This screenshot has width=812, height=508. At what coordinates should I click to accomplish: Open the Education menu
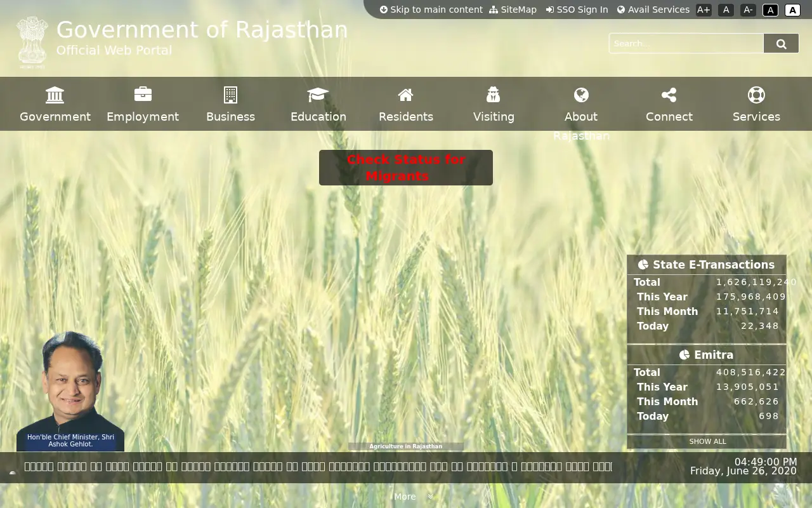pyautogui.click(x=318, y=117)
